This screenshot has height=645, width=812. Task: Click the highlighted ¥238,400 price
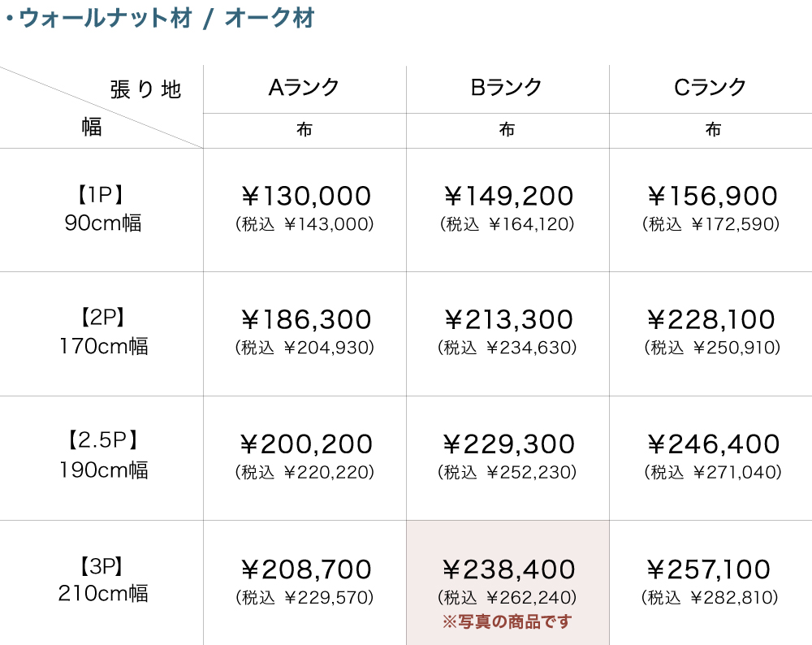[508, 569]
